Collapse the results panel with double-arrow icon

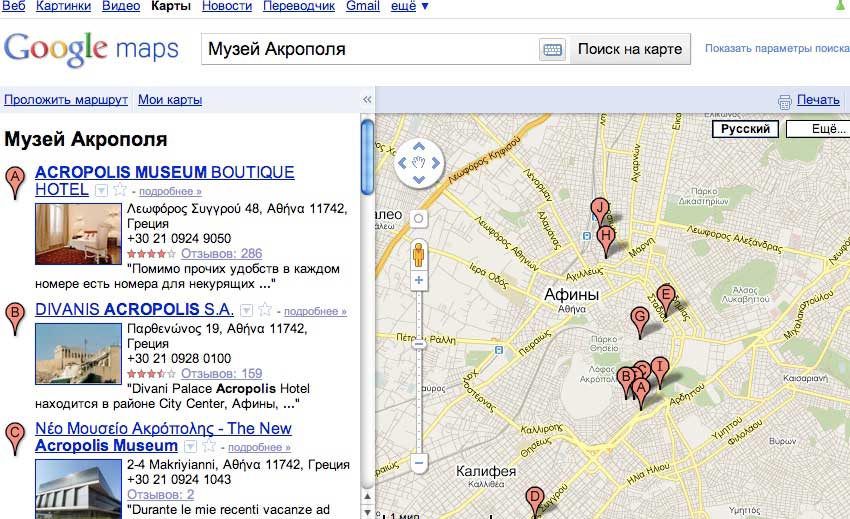tap(366, 100)
